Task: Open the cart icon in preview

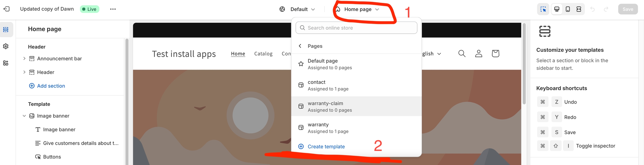Action: coord(495,54)
